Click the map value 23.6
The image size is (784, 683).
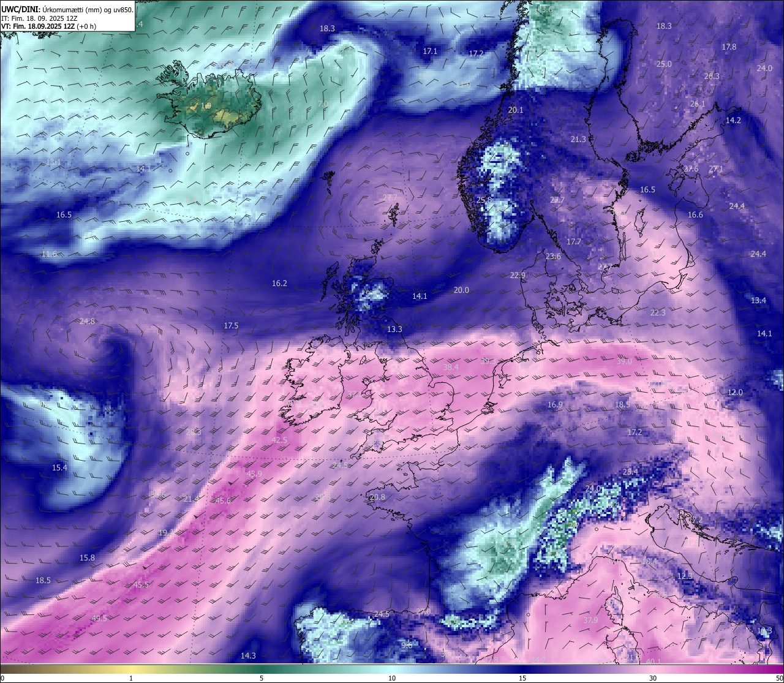tap(553, 257)
